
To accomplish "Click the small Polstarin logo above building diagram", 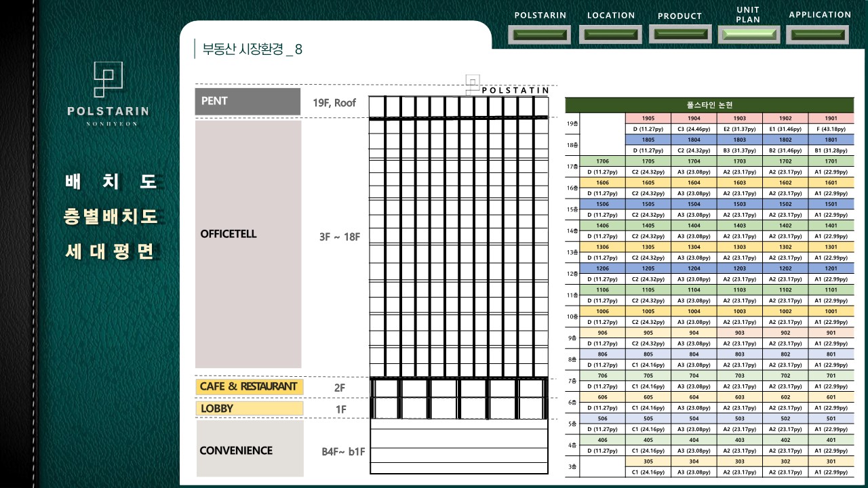I will pyautogui.click(x=473, y=84).
